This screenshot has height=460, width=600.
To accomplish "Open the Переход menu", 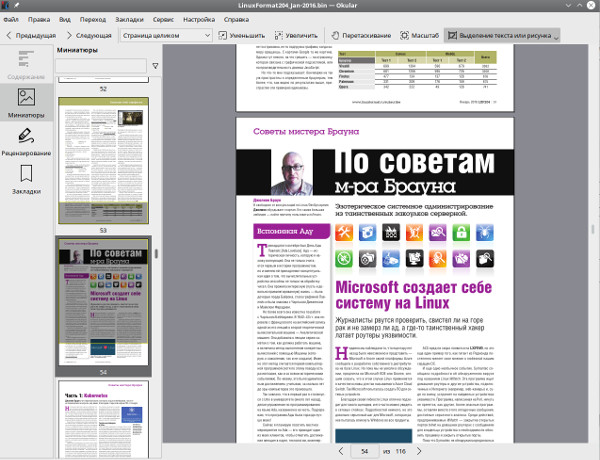I will click(93, 20).
